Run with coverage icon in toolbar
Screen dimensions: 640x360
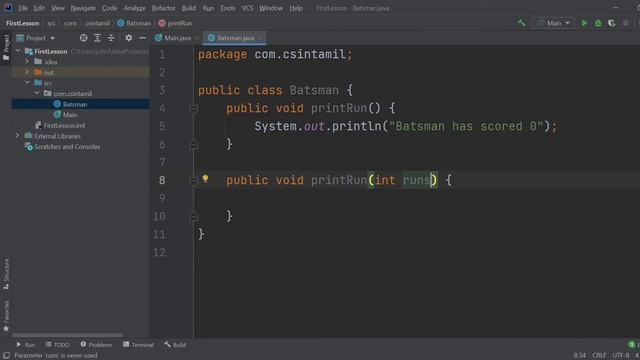coord(611,23)
